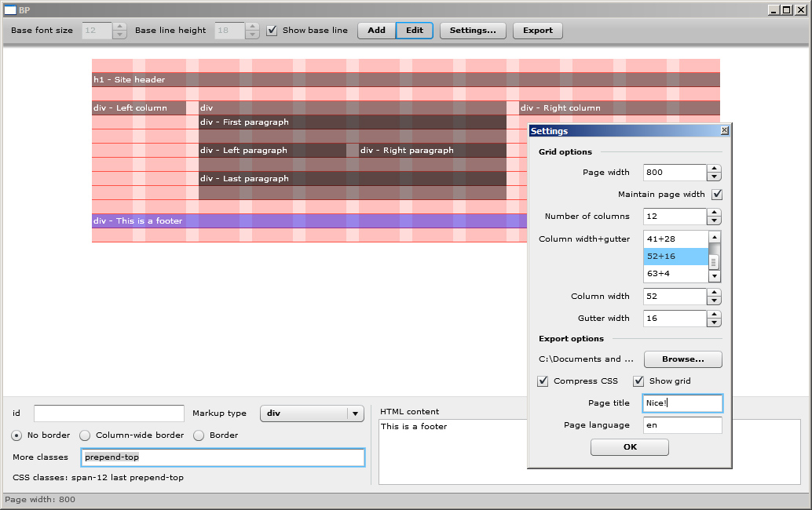Decrease Gutter width with down arrow
Image resolution: width=812 pixels, height=510 pixels.
[714, 322]
